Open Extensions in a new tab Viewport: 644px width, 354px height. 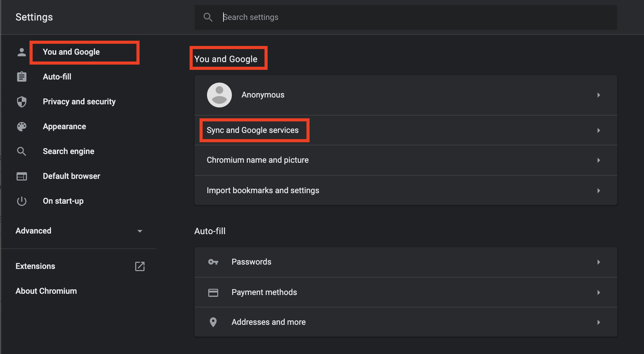[140, 266]
